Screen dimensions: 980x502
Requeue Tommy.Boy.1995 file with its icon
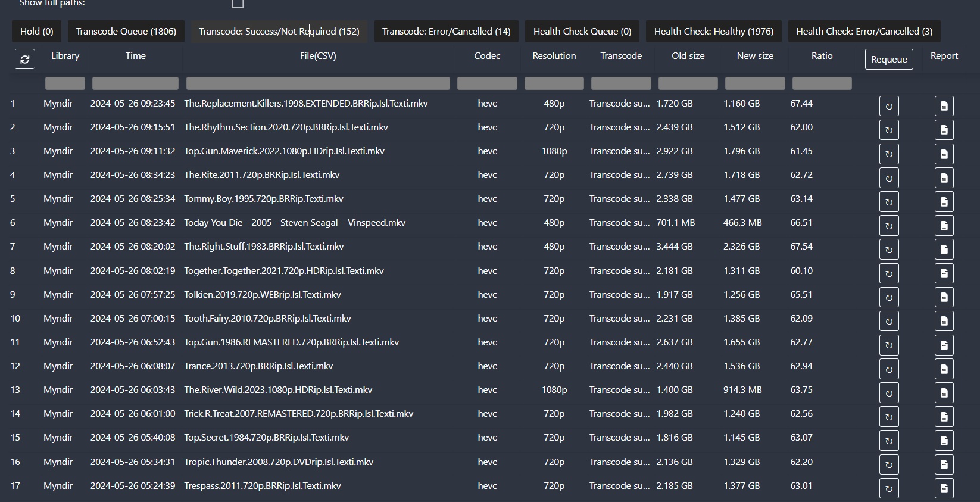tap(888, 202)
